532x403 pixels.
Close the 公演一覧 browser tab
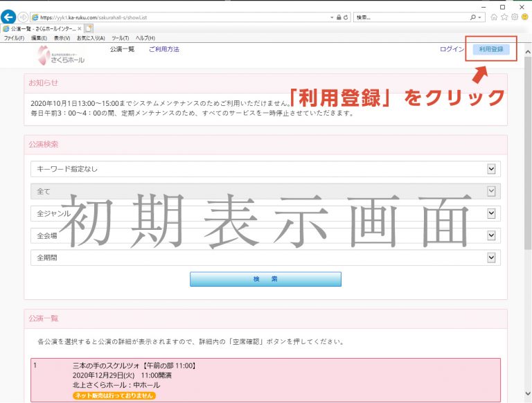point(80,28)
